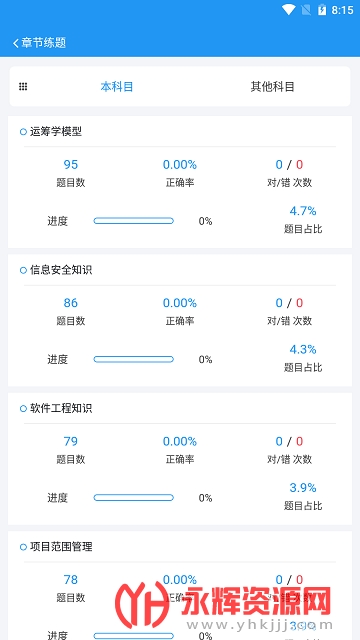The width and height of the screenshot is (360, 640).
Task: Open the 项目范围管理 chapter
Action: click(x=61, y=547)
